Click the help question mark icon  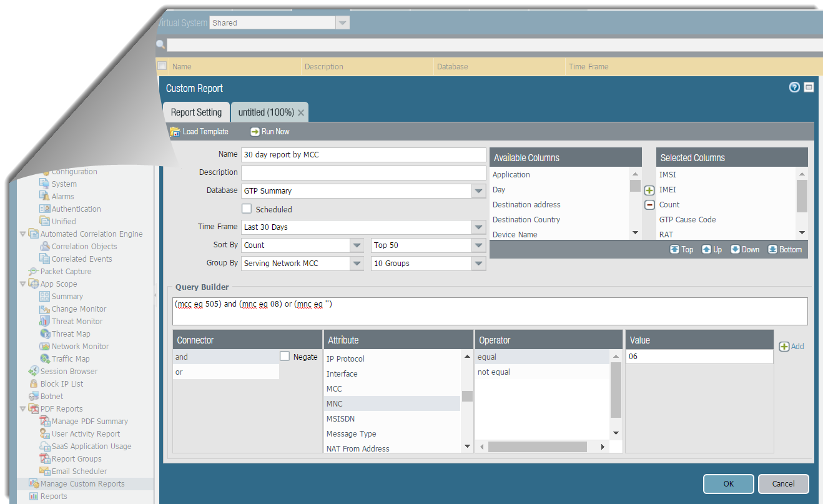794,87
